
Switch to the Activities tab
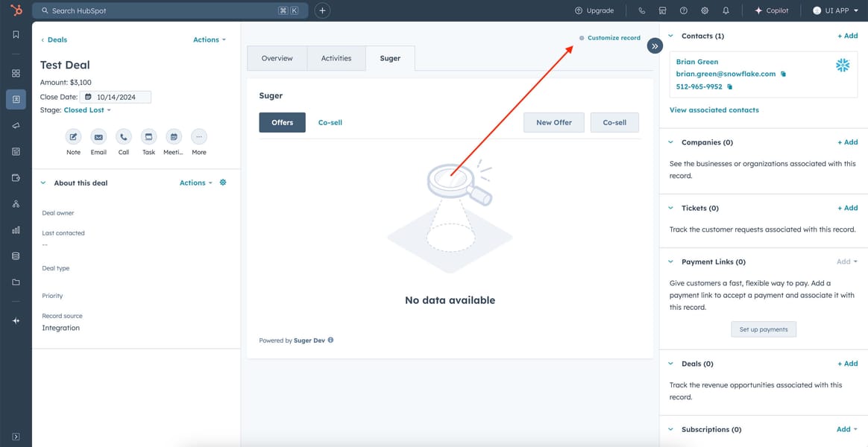(x=336, y=58)
